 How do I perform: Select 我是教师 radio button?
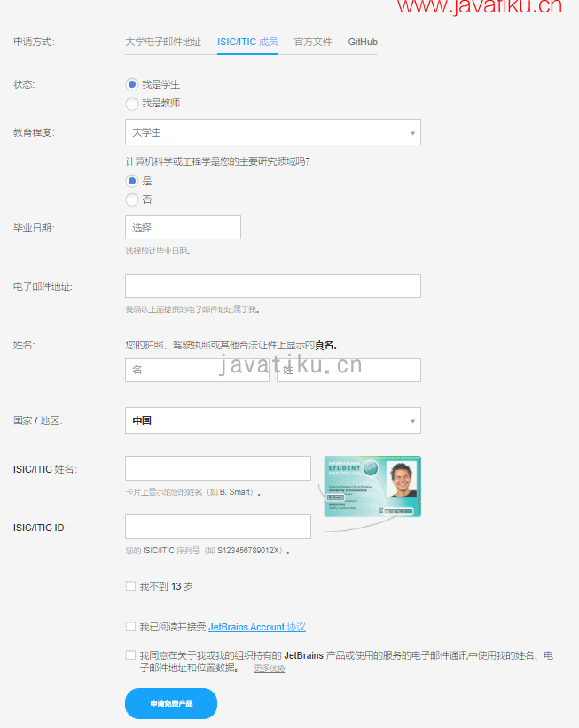[132, 103]
